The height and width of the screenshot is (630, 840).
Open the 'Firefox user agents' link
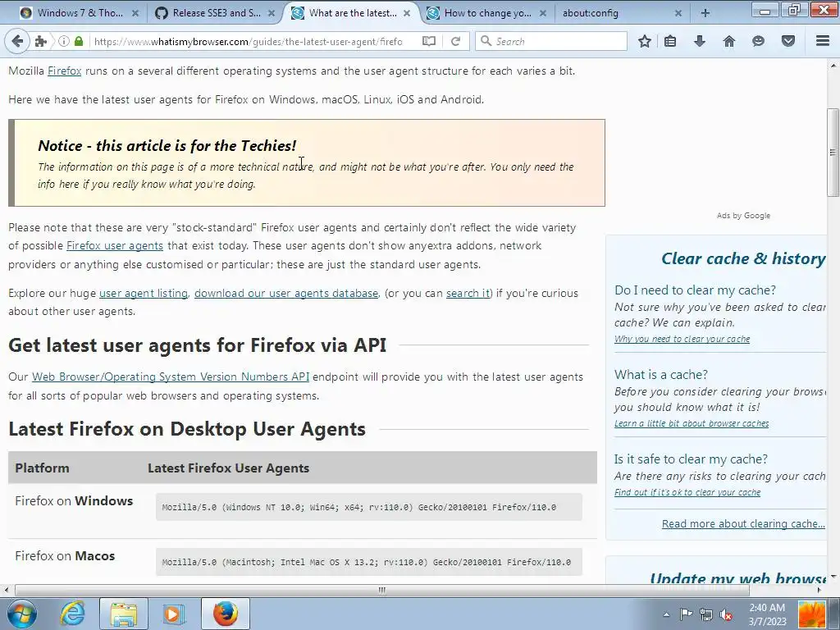coord(115,246)
